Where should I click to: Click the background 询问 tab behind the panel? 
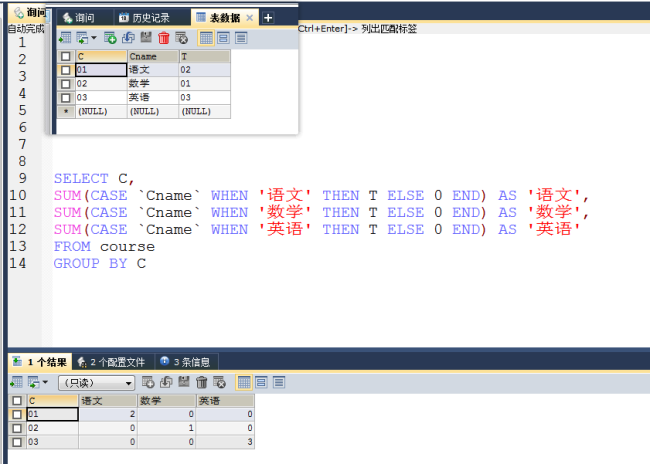point(30,13)
